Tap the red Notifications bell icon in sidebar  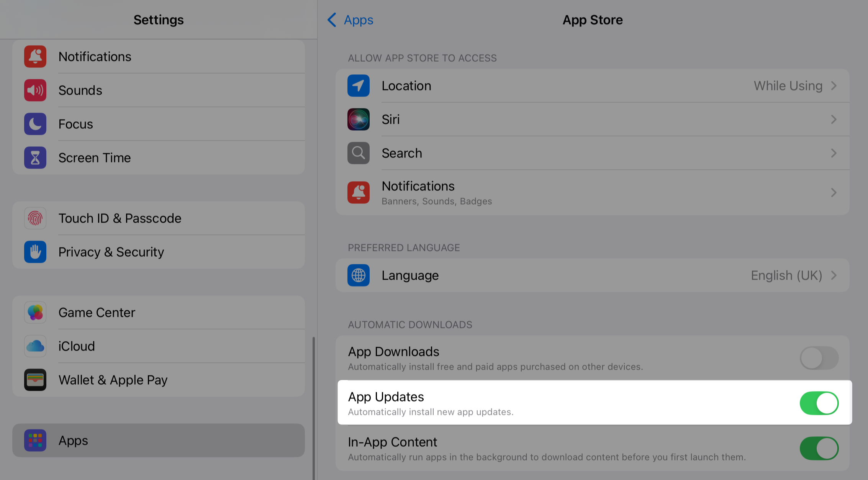click(x=35, y=57)
